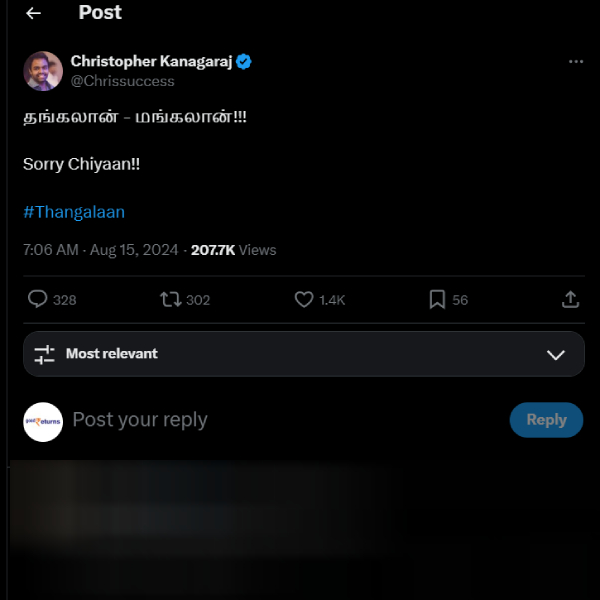Image resolution: width=600 pixels, height=600 pixels.
Task: Click the blue verified badge
Action: tap(244, 62)
